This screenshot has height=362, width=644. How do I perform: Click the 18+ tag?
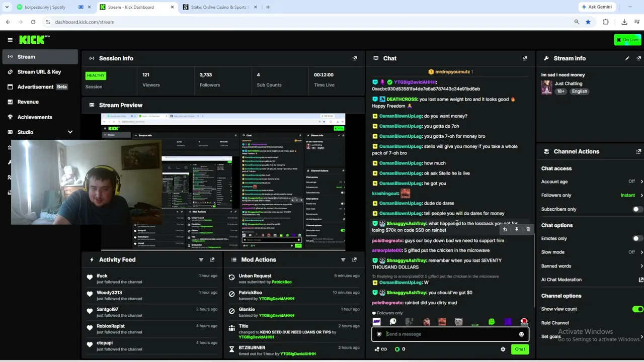click(x=561, y=92)
